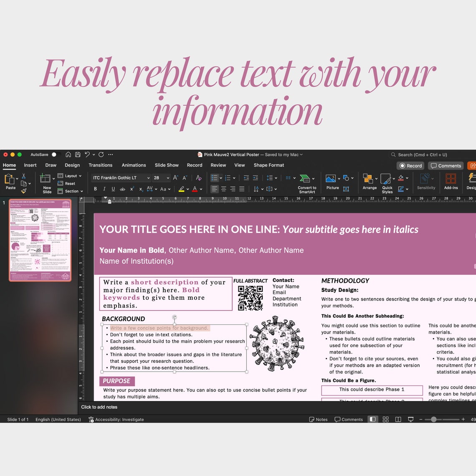The image size is (476, 476).
Task: Apply Italic formatting
Action: click(x=104, y=189)
